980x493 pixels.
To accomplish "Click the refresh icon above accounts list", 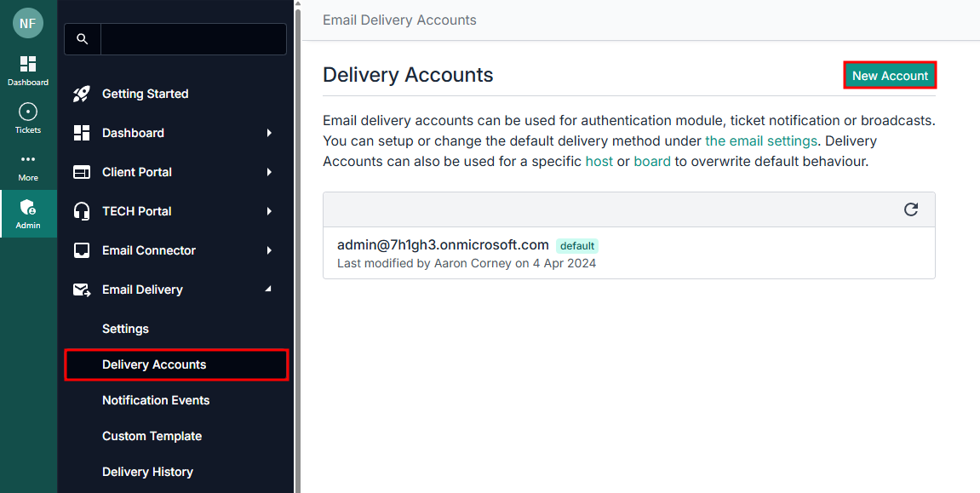I will click(911, 209).
